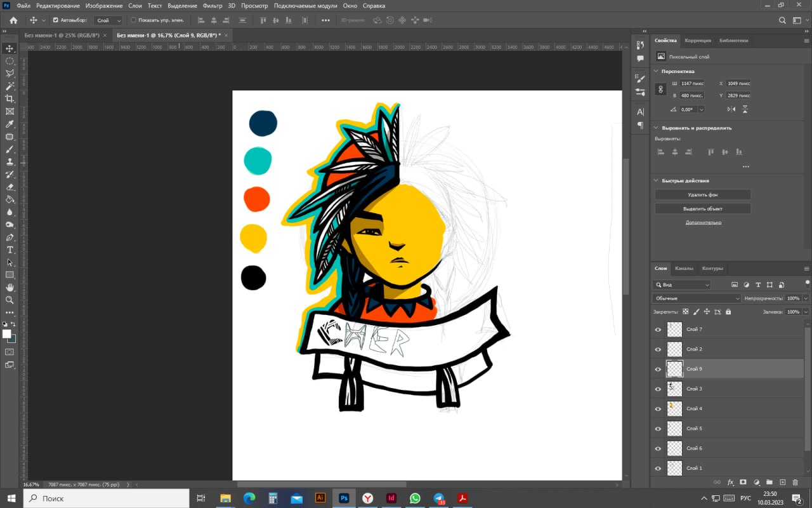Viewport: 812px width, 508px height.
Task: Select the Rectangle shape tool
Action: click(x=10, y=275)
